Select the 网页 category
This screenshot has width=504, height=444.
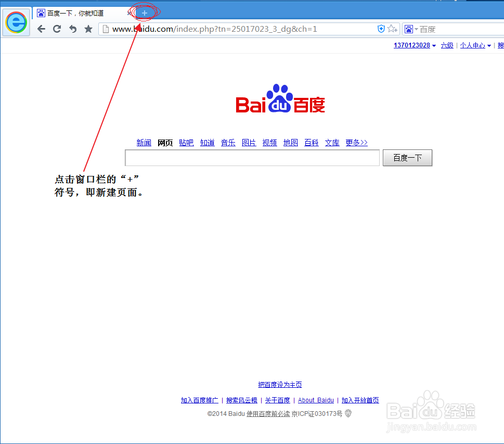165,143
